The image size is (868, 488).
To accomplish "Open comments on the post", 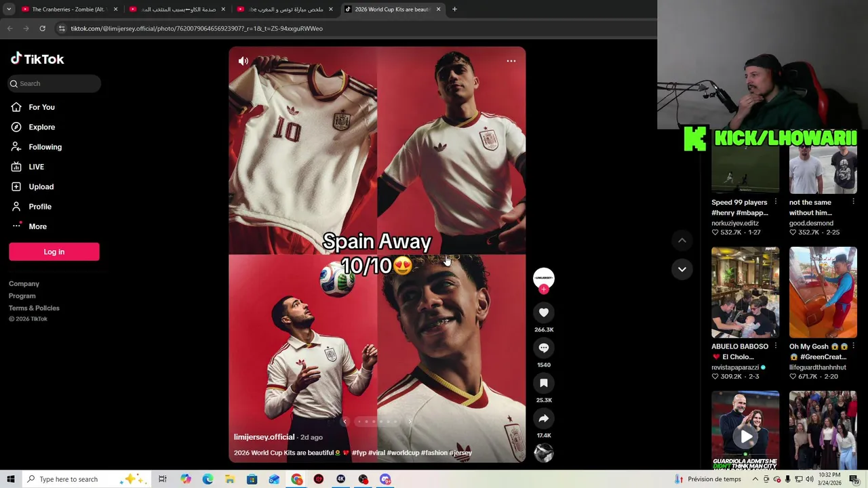I will [x=544, y=348].
